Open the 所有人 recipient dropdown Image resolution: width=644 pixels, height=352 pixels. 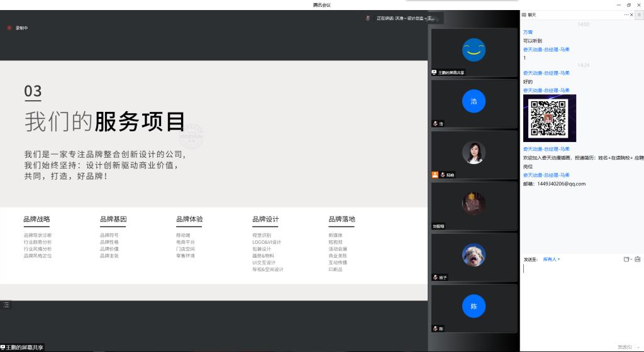[x=552, y=259]
